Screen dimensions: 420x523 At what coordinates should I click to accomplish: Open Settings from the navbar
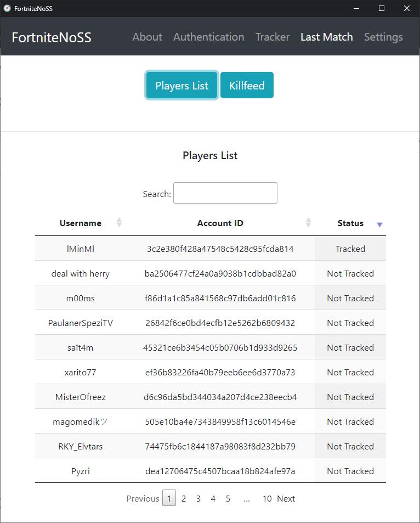pyautogui.click(x=383, y=37)
